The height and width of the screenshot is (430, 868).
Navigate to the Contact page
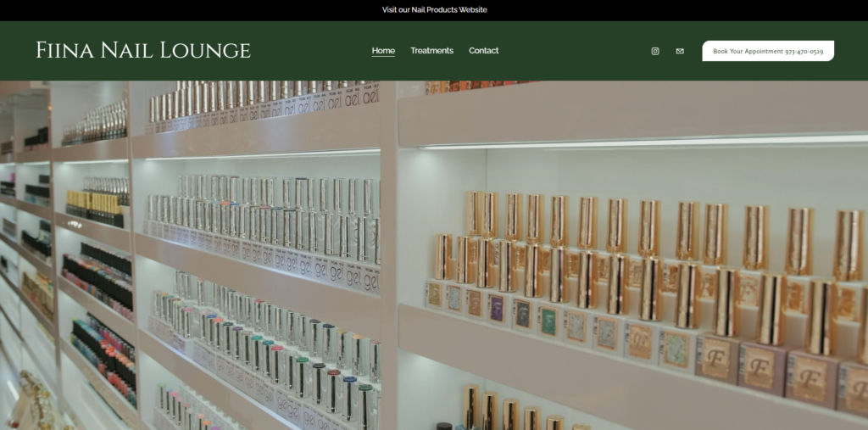click(483, 51)
